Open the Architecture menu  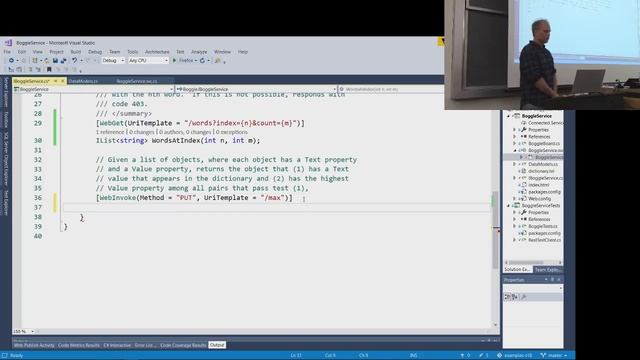157,52
